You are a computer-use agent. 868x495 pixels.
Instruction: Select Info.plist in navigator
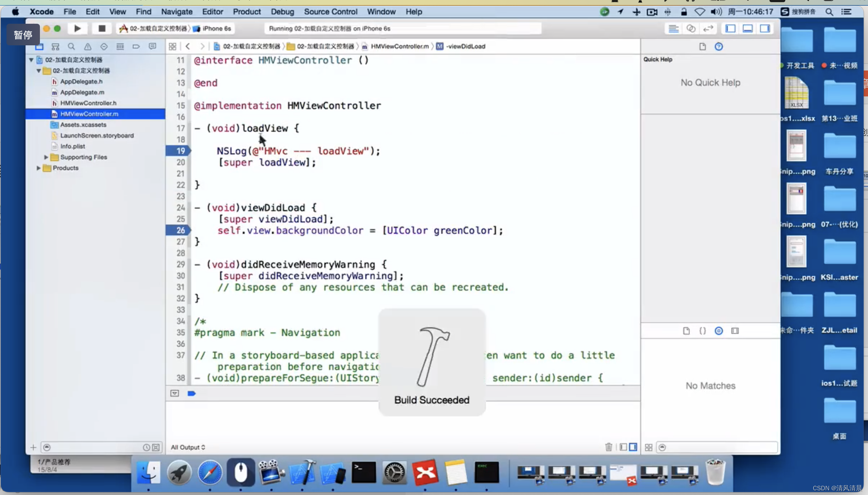[x=72, y=146]
